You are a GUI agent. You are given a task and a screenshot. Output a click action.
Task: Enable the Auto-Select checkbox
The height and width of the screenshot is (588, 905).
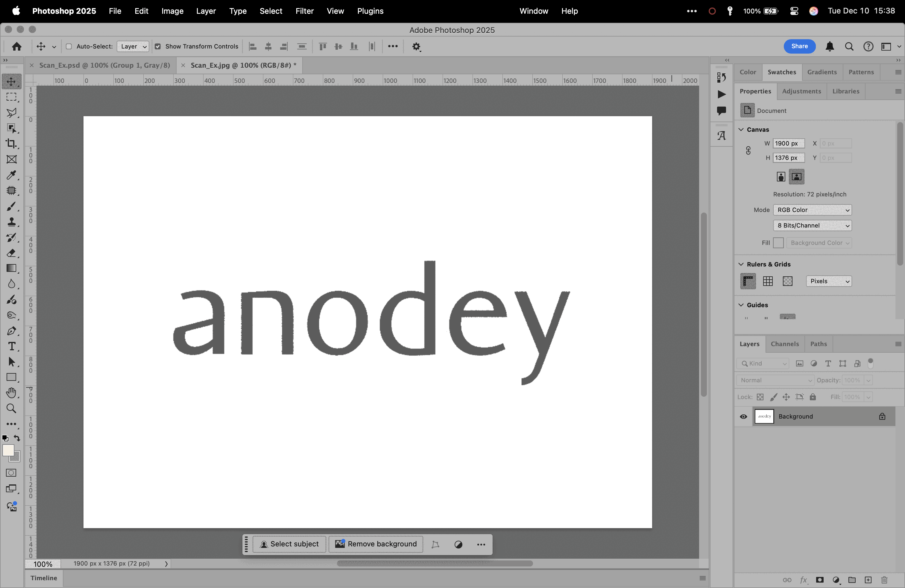pos(69,46)
